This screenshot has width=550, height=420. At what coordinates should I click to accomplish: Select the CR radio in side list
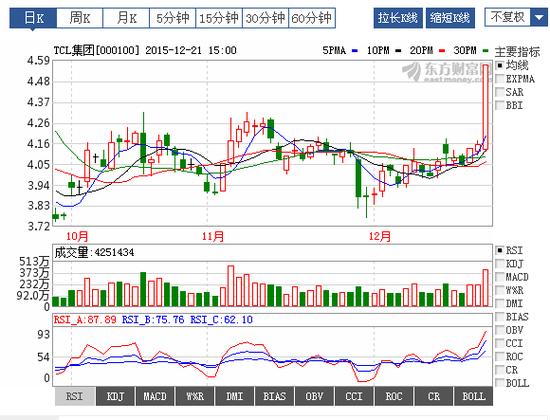500,369
